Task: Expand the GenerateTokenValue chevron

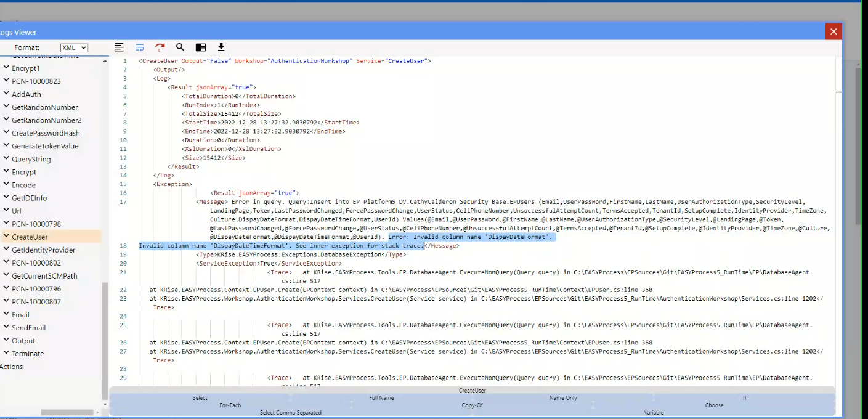Action: (x=6, y=146)
